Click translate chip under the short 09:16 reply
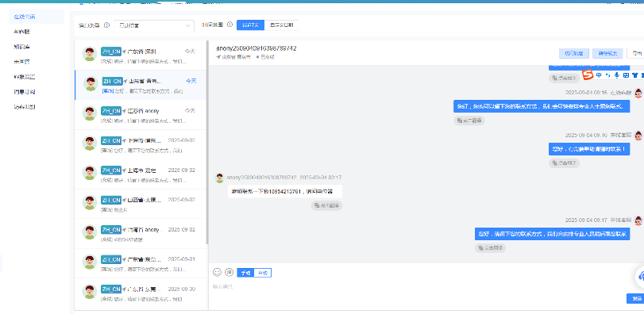This screenshot has height=314, width=644. 564,163
